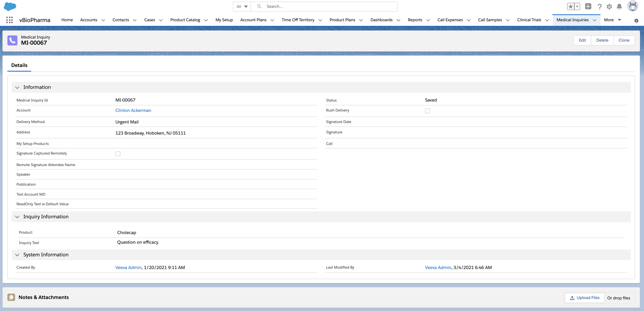Open the Accounts tab
The image size is (644, 311).
click(88, 20)
